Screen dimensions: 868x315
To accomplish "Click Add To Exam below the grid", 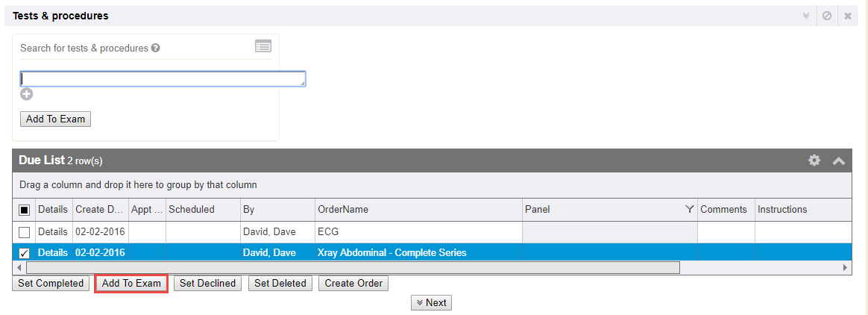I will 131,284.
